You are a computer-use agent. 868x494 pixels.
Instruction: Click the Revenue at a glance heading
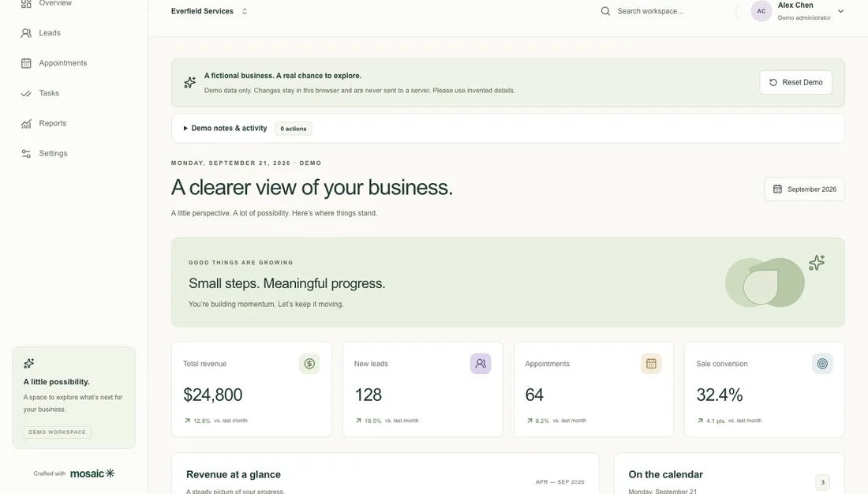234,474
